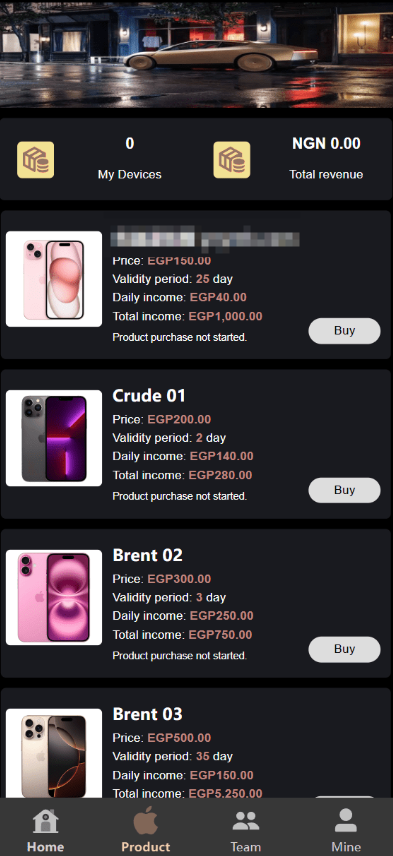This screenshot has height=856, width=393.
Task: Open the Brent 02 phone thumbnail
Action: pos(54,597)
